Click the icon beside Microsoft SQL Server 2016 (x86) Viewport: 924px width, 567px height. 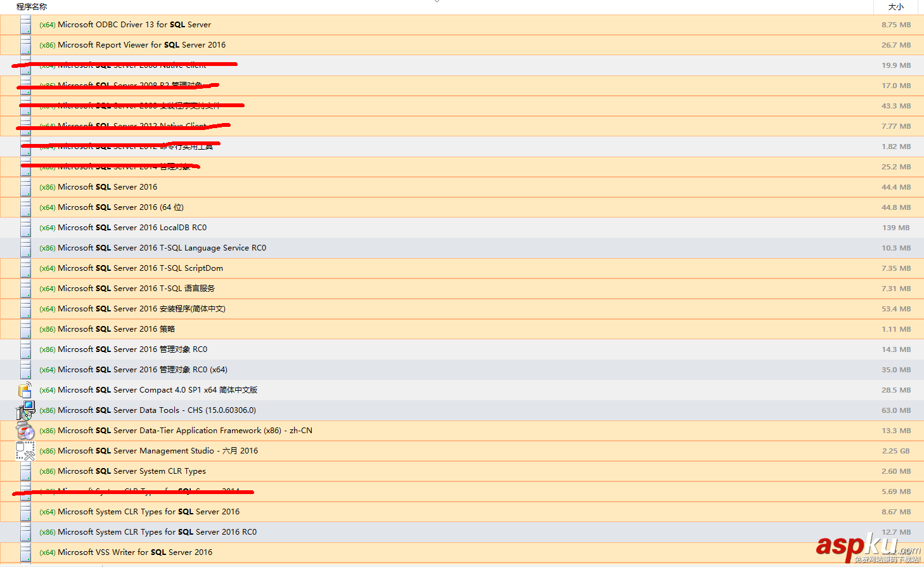25,187
